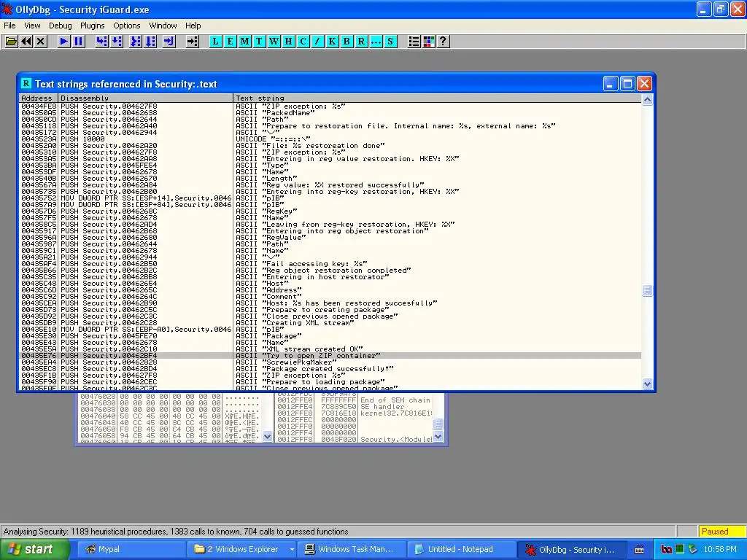Open the Options menu
The width and height of the screenshot is (747, 560).
pyautogui.click(x=127, y=26)
